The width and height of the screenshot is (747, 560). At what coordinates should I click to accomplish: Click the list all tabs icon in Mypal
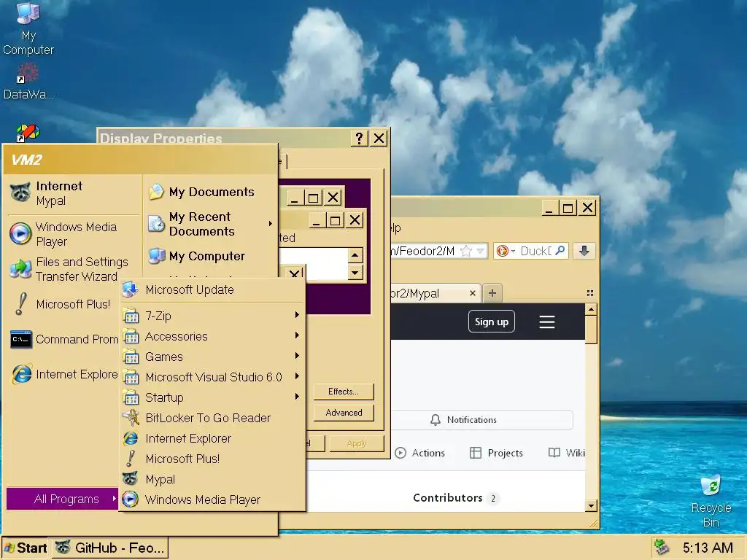coord(589,293)
